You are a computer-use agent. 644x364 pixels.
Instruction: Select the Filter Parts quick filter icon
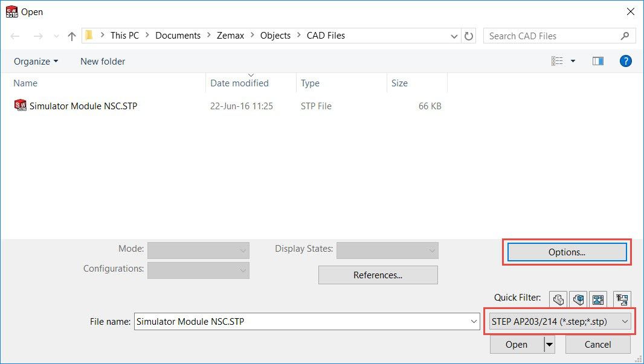(x=558, y=299)
